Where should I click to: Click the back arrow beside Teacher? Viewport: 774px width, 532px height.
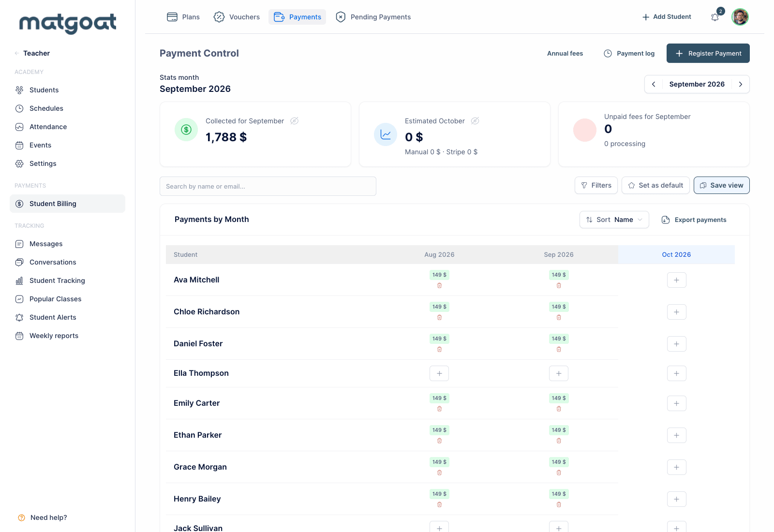pyautogui.click(x=17, y=53)
